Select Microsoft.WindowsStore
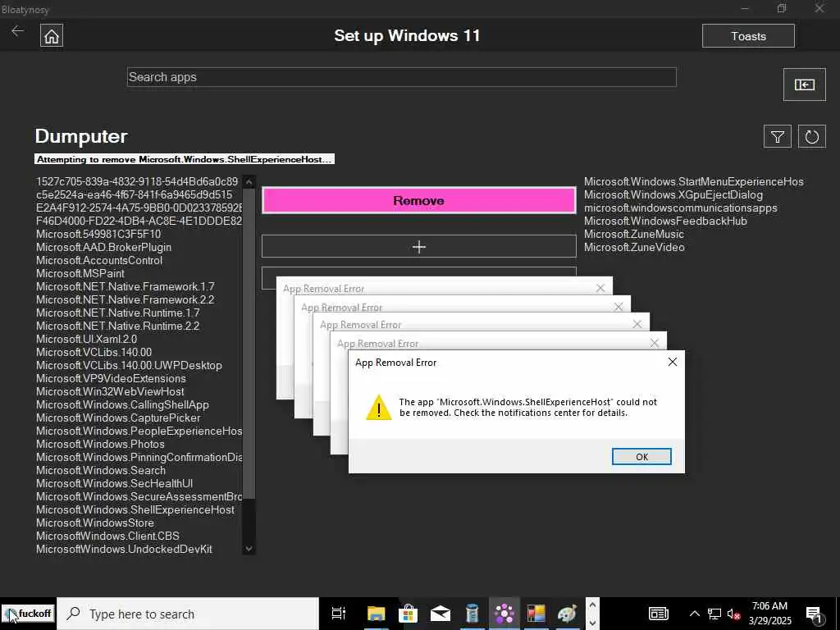This screenshot has width=840, height=630. point(95,523)
